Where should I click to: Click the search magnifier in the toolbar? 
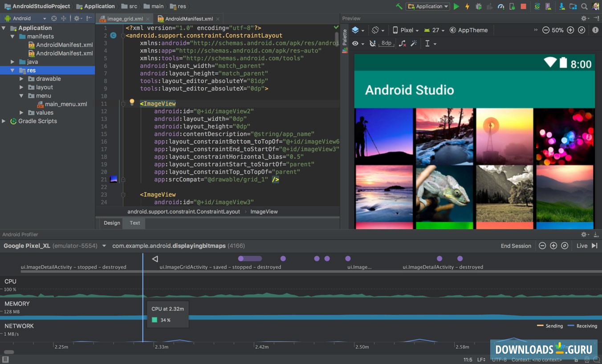(584, 6)
